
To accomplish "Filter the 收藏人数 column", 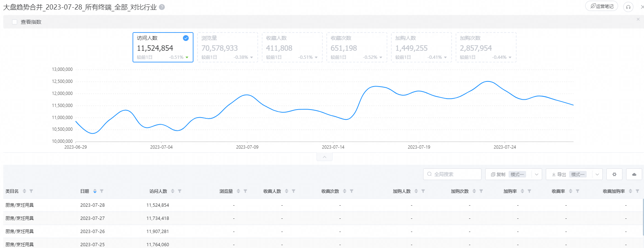I will pyautogui.click(x=294, y=191).
